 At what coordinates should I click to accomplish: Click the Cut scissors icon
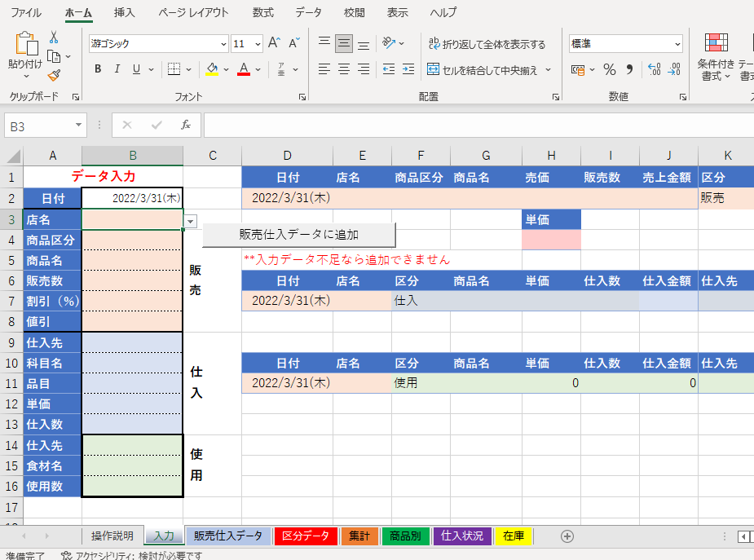coord(54,37)
